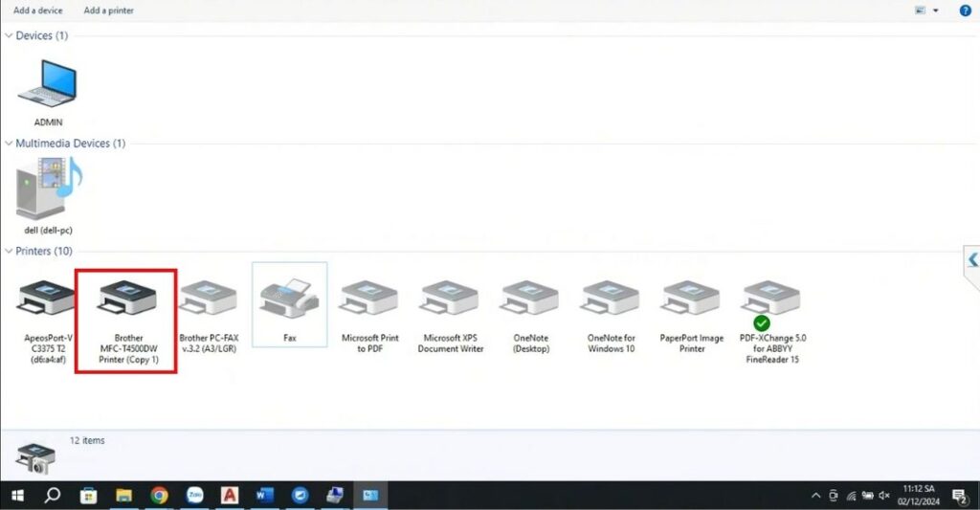The width and height of the screenshot is (980, 510).
Task: Open the view options dropdown arrow
Action: (x=935, y=11)
